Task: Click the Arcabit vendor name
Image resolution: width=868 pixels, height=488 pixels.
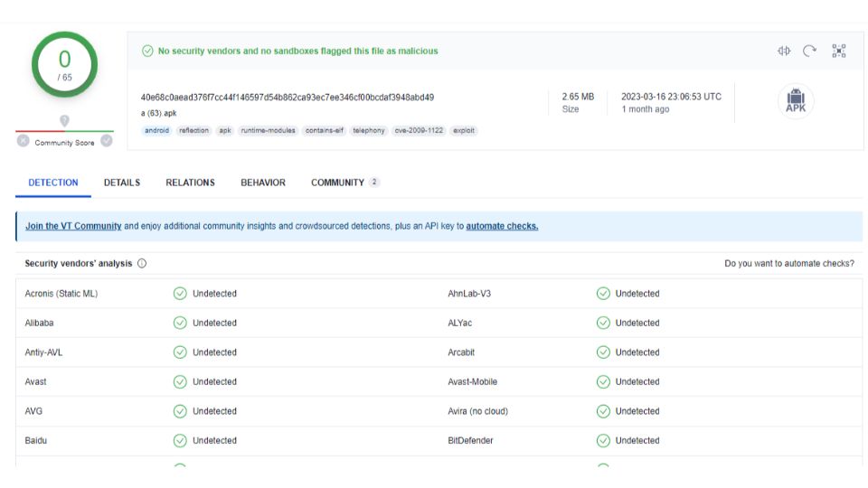Action: point(461,352)
